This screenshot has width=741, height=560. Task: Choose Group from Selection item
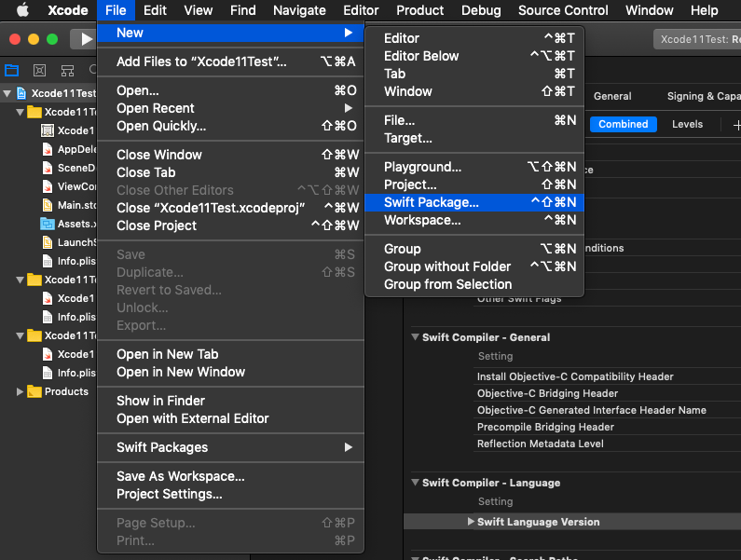click(x=474, y=284)
